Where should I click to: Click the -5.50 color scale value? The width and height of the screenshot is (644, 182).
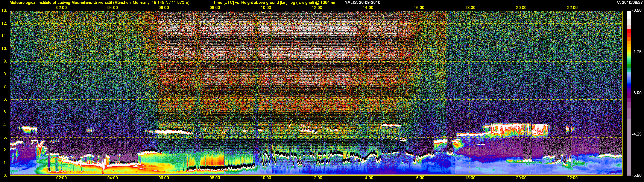(x=637, y=175)
